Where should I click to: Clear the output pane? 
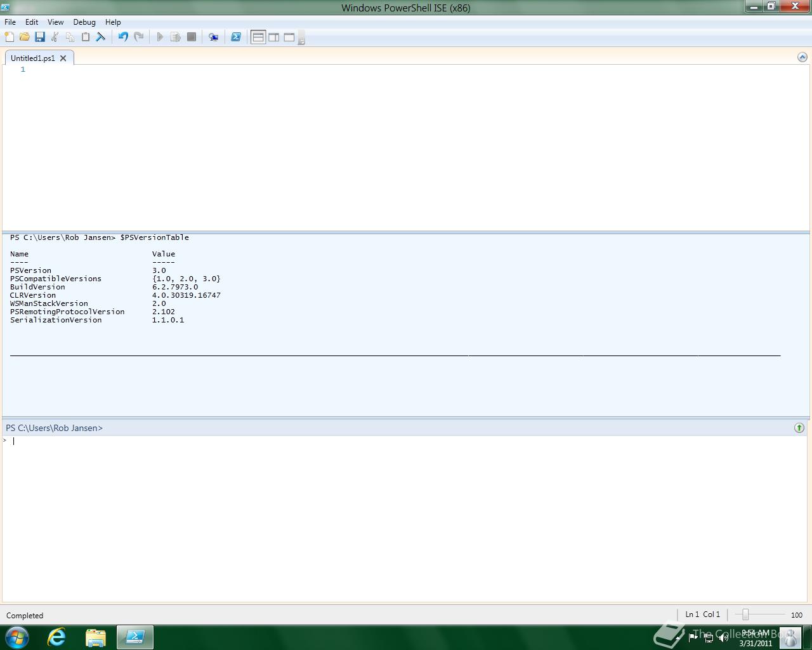point(100,37)
